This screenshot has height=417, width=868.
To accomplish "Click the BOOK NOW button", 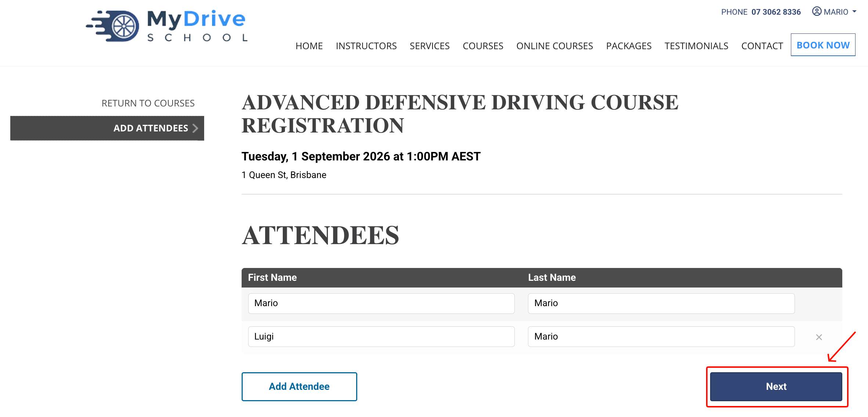I will point(823,45).
